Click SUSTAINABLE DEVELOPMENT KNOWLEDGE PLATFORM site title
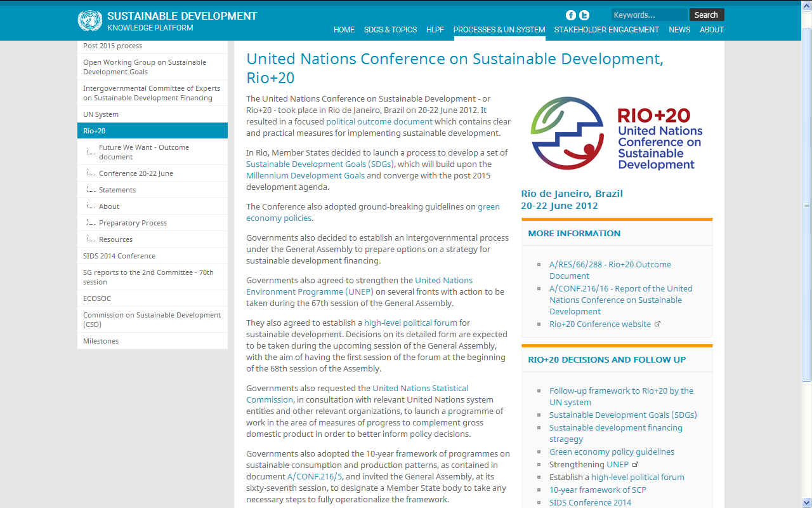 [x=182, y=21]
